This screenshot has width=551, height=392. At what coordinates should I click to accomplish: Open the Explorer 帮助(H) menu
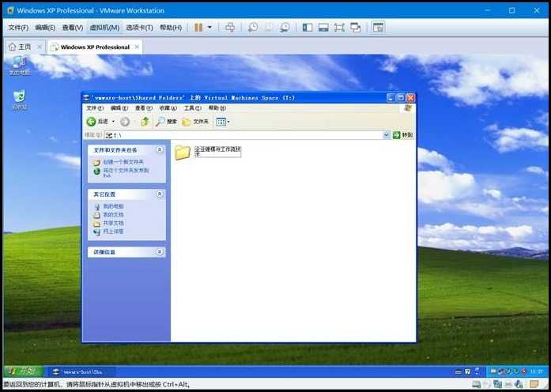tap(217, 108)
